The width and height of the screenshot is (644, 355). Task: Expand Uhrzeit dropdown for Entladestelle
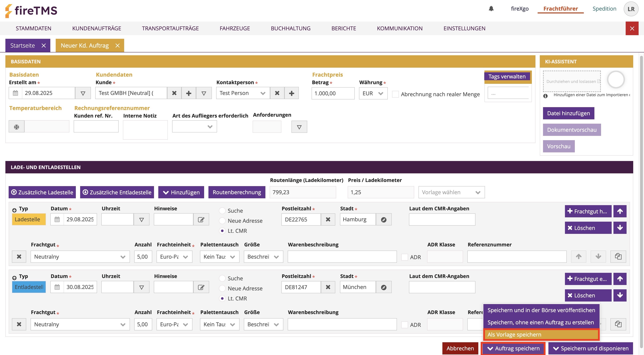click(141, 287)
